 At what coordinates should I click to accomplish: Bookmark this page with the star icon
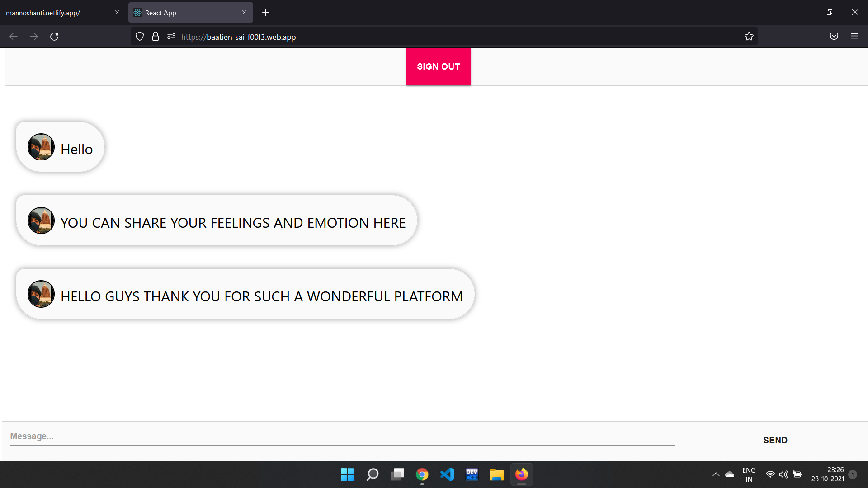click(749, 37)
